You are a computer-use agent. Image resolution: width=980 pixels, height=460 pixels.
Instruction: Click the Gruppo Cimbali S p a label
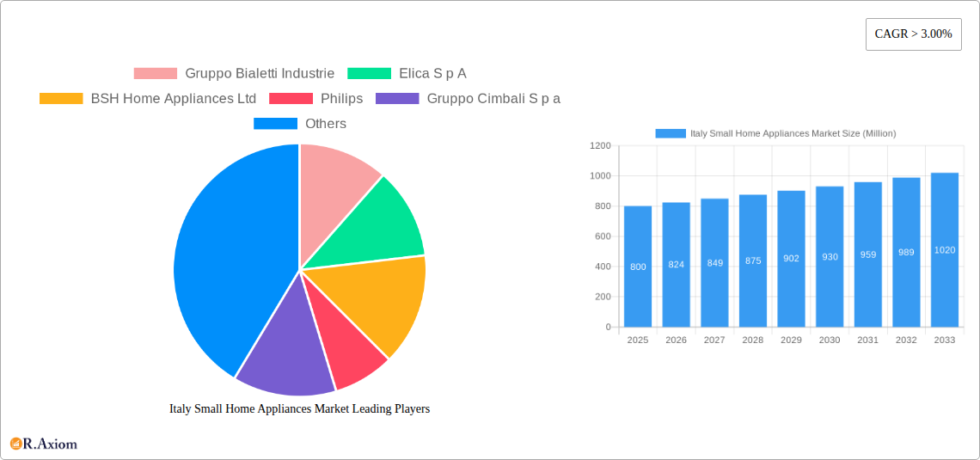click(x=493, y=99)
